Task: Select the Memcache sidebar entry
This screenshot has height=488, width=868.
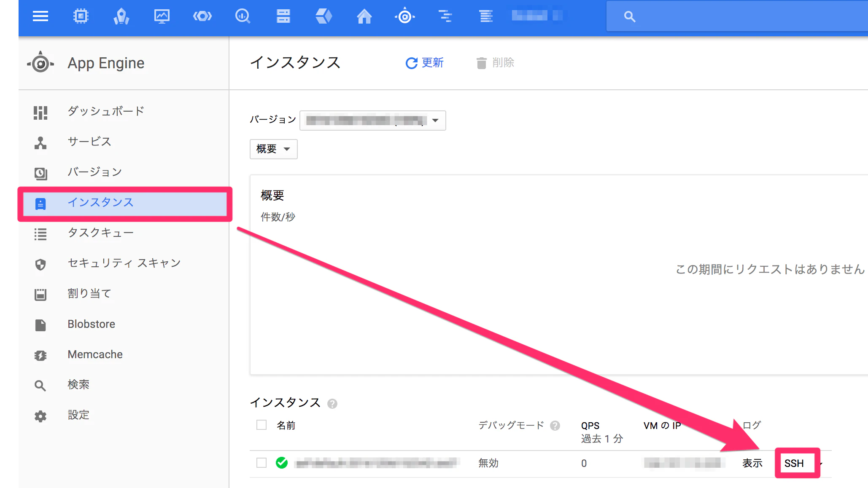Action: point(94,354)
